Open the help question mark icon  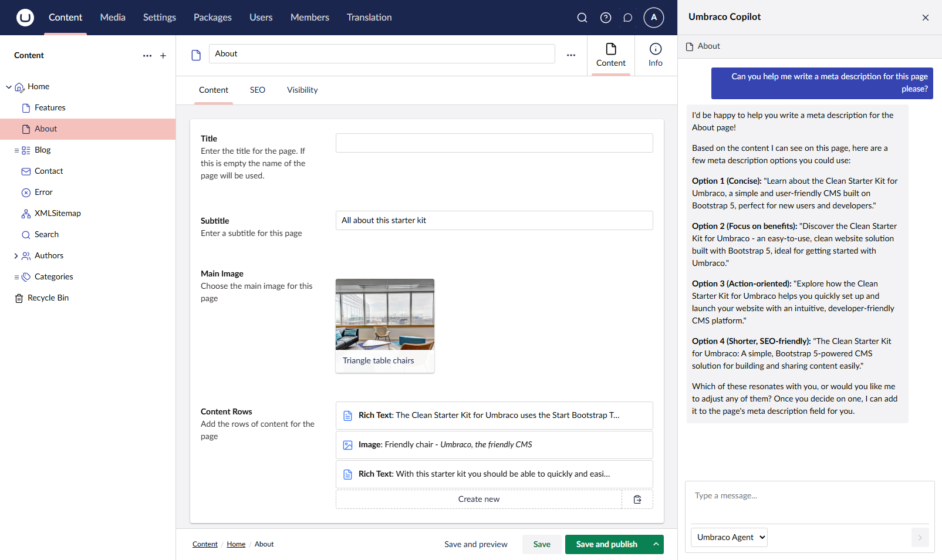[605, 18]
